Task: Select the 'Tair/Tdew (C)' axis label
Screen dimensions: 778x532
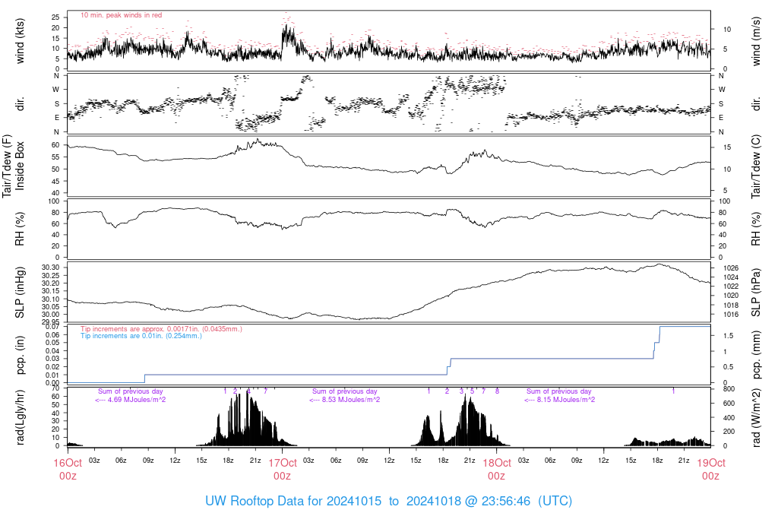Action: (756, 166)
